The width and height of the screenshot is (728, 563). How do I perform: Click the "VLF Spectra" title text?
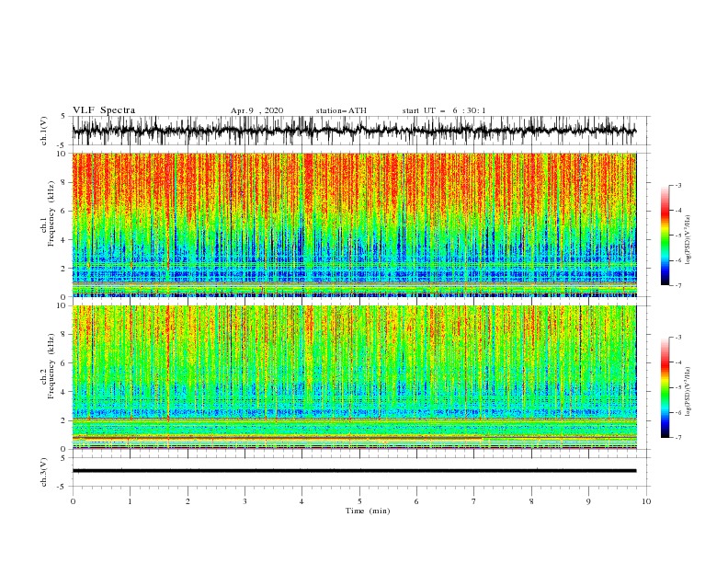point(104,110)
